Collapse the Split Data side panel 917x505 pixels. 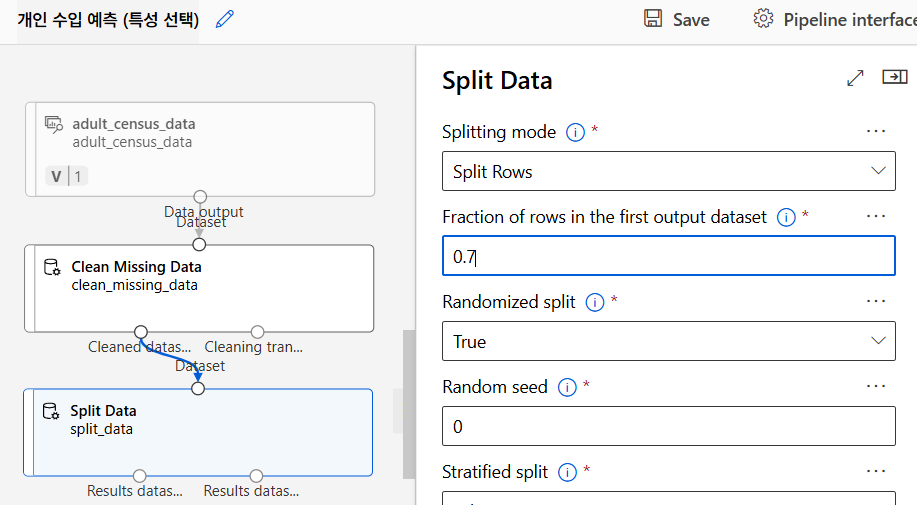coord(894,78)
